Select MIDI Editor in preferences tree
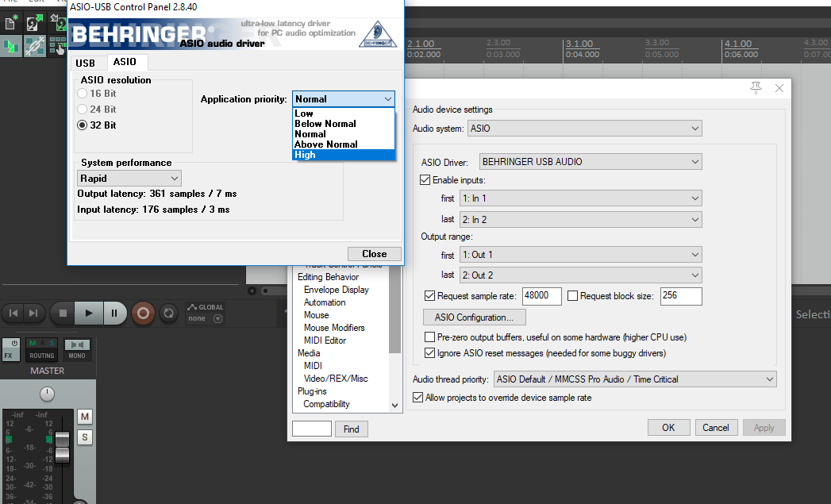This screenshot has width=831, height=504. pyautogui.click(x=325, y=340)
